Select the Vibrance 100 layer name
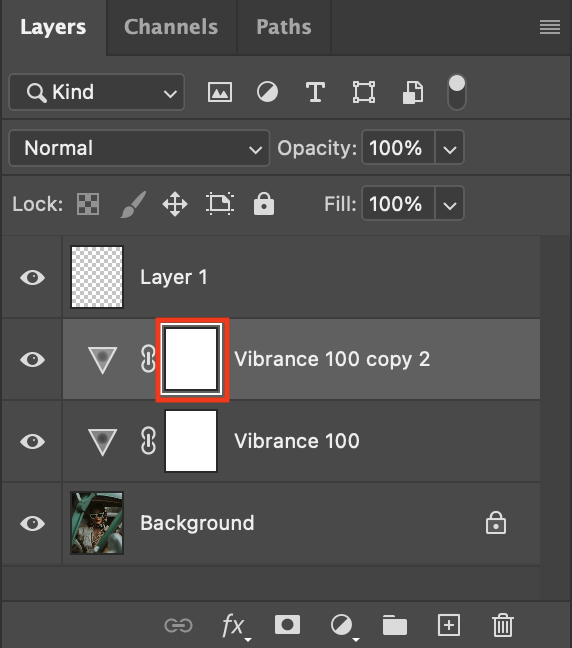 click(297, 441)
